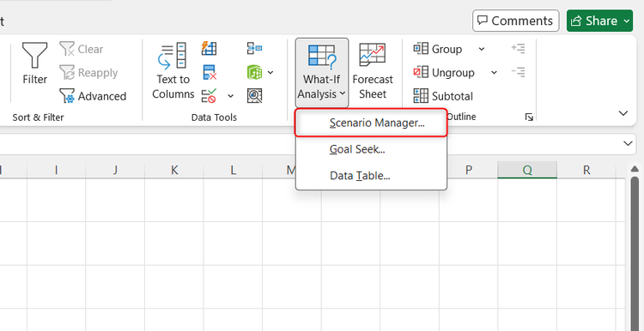
Task: Insert a Subtotal
Action: point(443,96)
